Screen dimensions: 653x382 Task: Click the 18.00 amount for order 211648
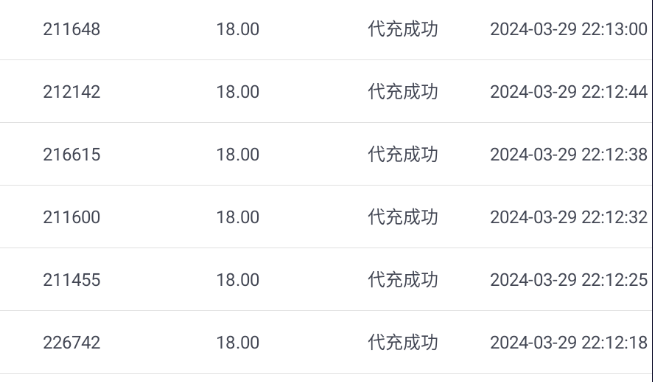pos(238,29)
